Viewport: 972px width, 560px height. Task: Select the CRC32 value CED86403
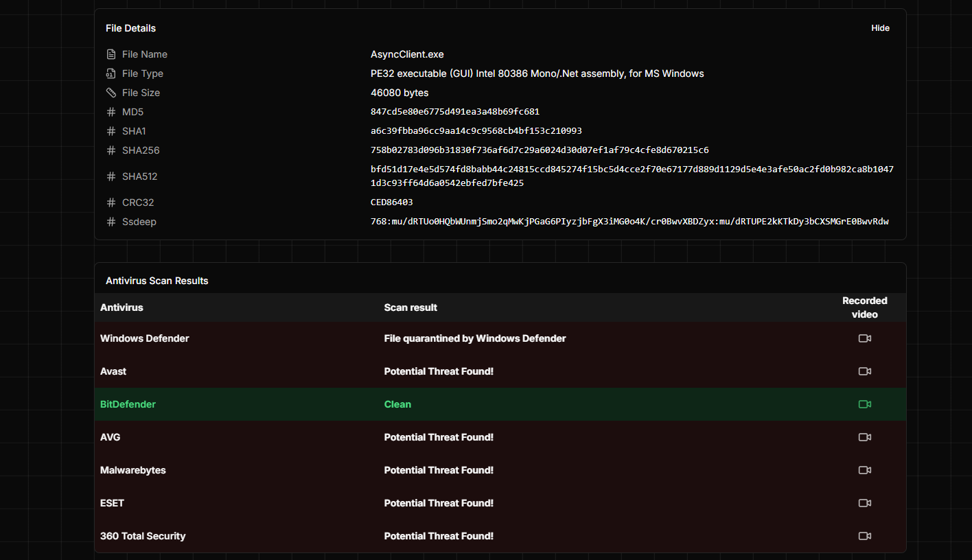pyautogui.click(x=392, y=202)
